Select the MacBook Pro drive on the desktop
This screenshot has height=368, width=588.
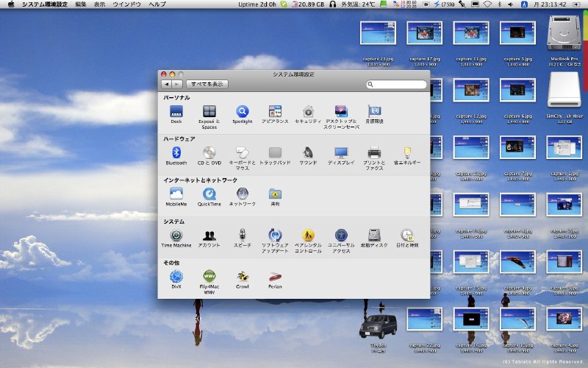[x=564, y=32]
